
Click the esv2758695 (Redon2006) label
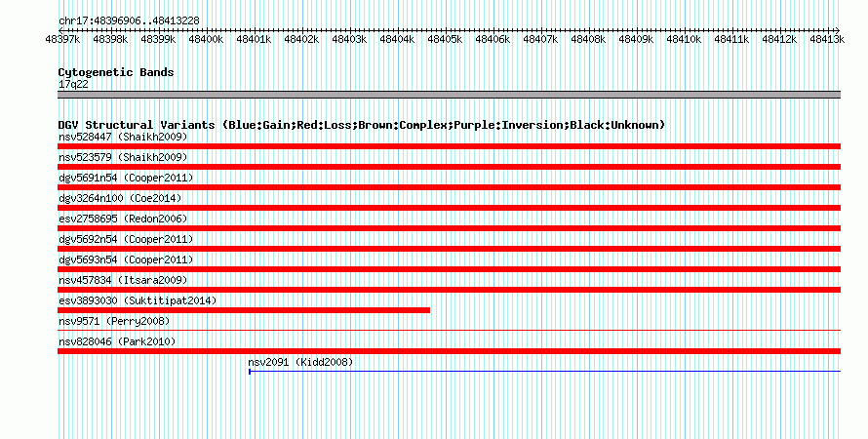[123, 219]
